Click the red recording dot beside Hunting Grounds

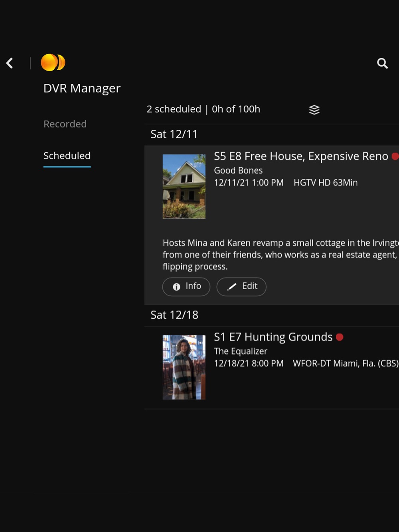(340, 337)
